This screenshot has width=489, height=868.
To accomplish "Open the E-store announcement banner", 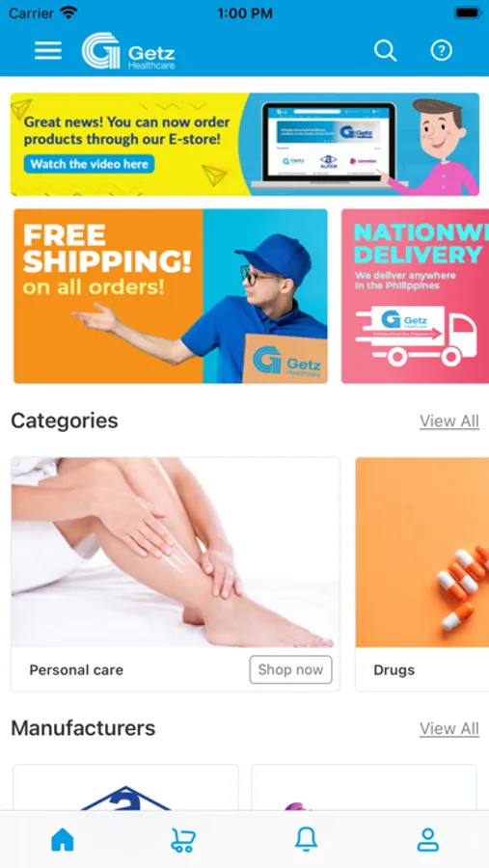I will 245,145.
